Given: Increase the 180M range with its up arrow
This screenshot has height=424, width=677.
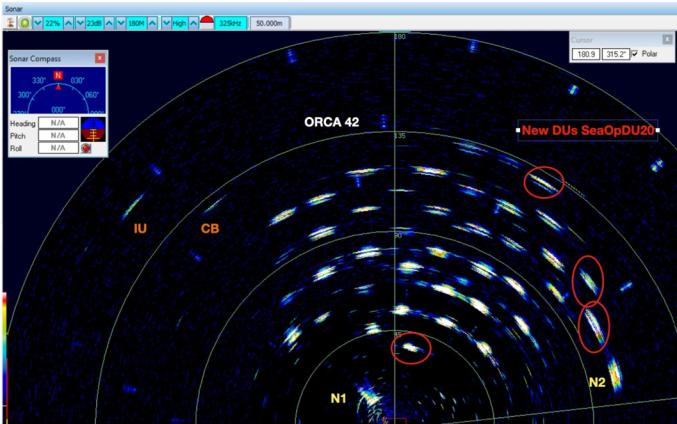Looking at the screenshot, I should (152, 23).
